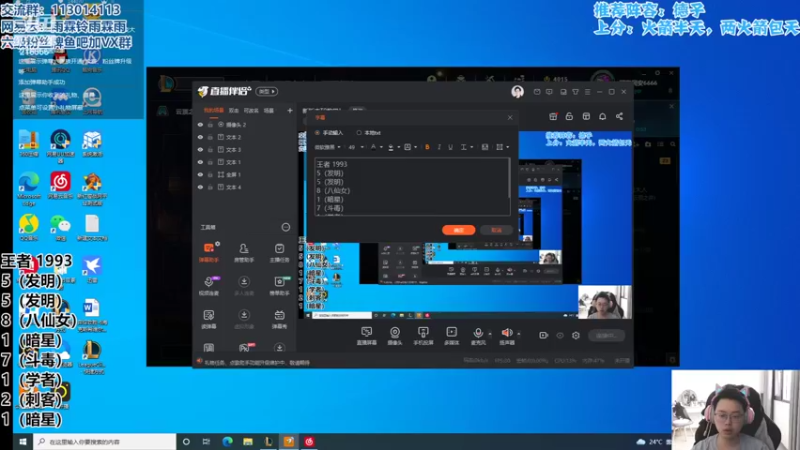Image resolution: width=800 pixels, height=450 pixels.
Task: Add a new scene with the plus icon
Action: coord(290,110)
